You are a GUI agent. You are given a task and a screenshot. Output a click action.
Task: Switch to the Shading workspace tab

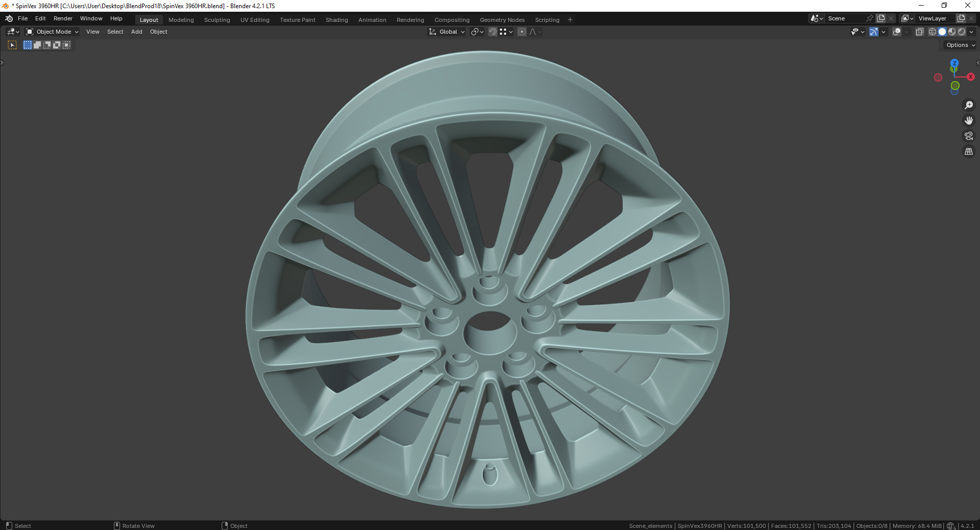coord(337,20)
